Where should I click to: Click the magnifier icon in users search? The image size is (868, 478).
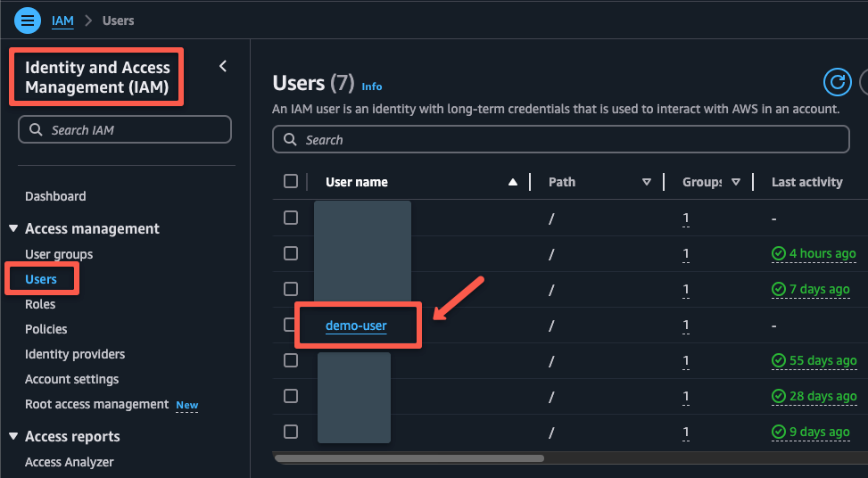290,139
